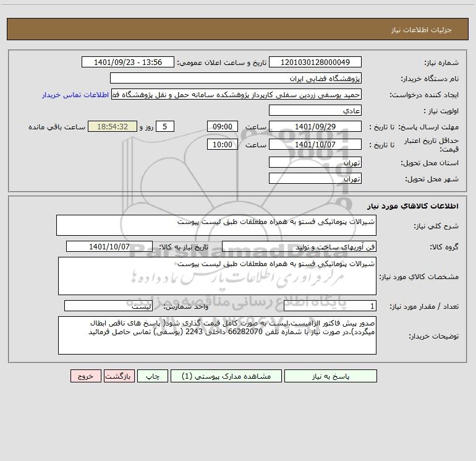Viewport: 476px width, 461px height.
Task: Click the پاسخ به نیاز button
Action: (331, 376)
